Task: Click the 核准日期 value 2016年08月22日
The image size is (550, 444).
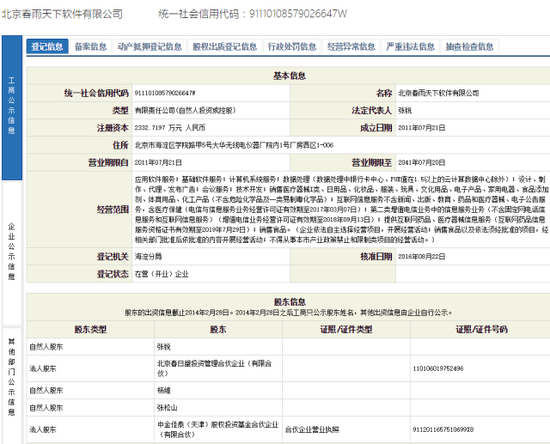Action: tap(422, 256)
